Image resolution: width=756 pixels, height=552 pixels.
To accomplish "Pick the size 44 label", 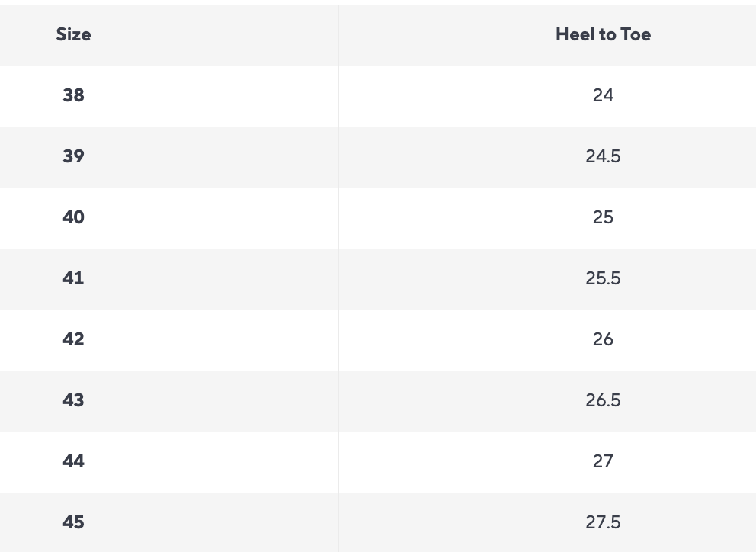I will click(x=73, y=461).
